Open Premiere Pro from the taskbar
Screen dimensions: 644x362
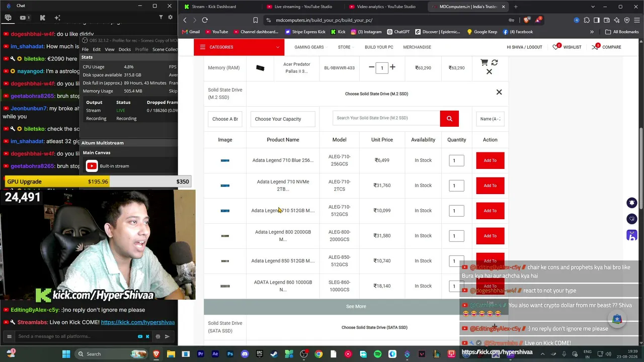(200, 354)
